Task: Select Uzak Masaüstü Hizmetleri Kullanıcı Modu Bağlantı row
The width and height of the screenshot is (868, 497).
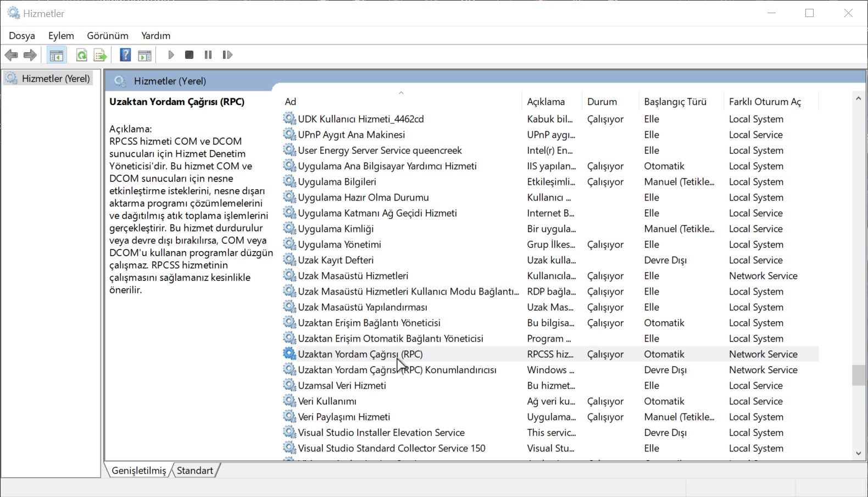Action: 549,291
